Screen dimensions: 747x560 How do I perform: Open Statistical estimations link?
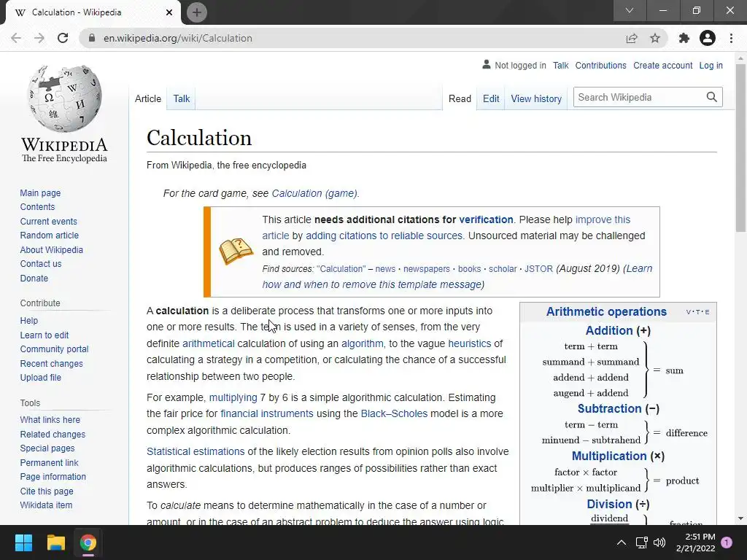point(196,451)
